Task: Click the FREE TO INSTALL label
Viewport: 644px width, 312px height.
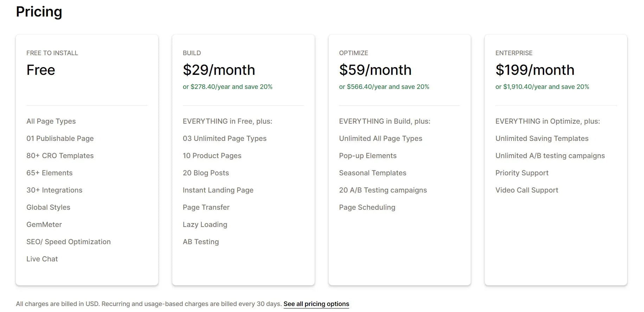Action: tap(52, 53)
